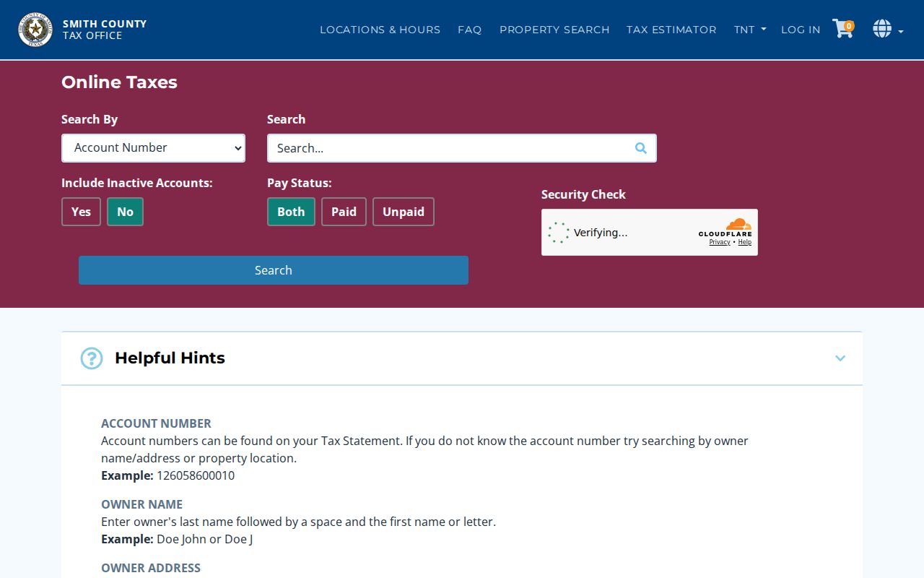Go to Locations & Hours
The height and width of the screenshot is (578, 924).
(x=380, y=30)
